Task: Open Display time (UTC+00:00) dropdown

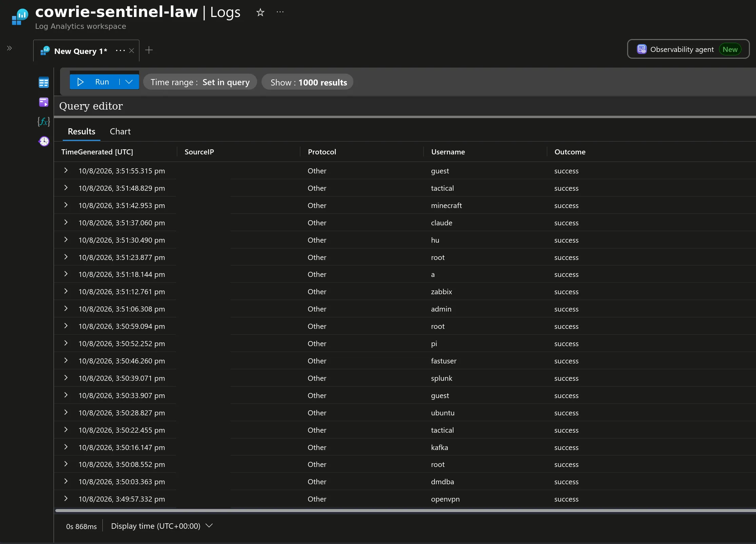Action: point(162,526)
